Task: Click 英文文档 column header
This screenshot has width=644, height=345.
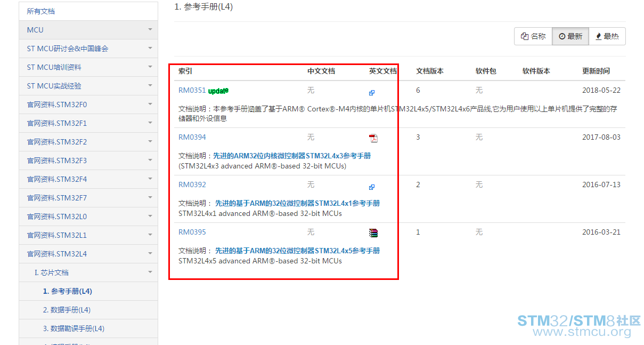Action: coord(383,71)
